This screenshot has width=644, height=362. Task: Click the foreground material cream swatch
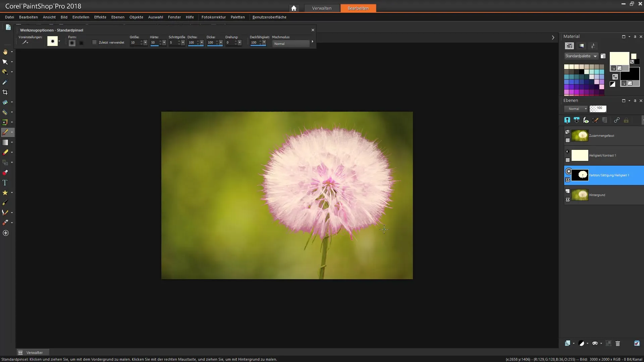click(619, 58)
